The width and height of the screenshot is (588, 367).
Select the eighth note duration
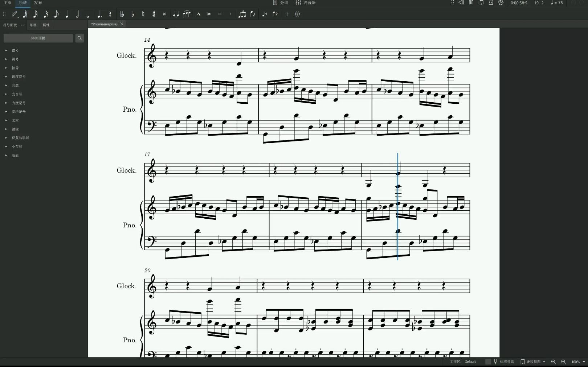click(x=56, y=14)
